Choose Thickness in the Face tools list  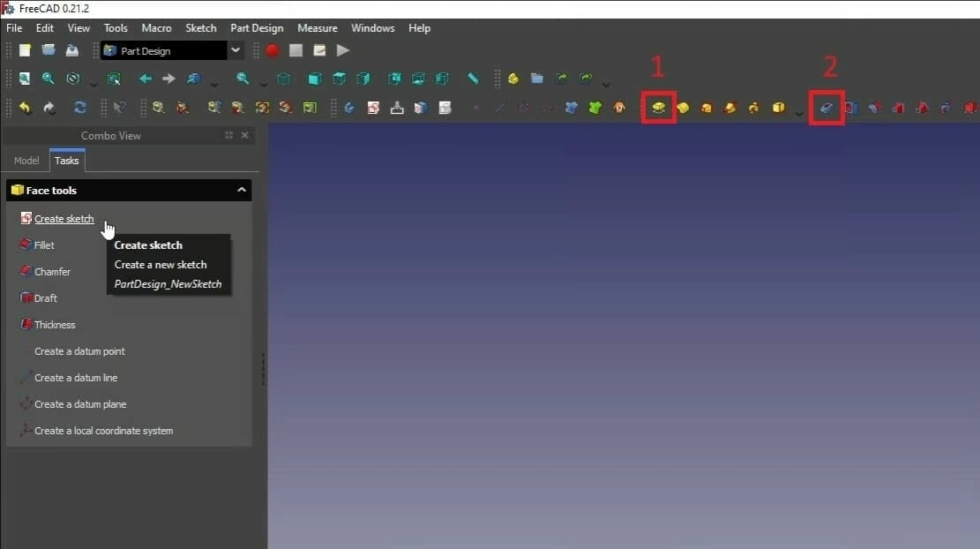click(55, 324)
